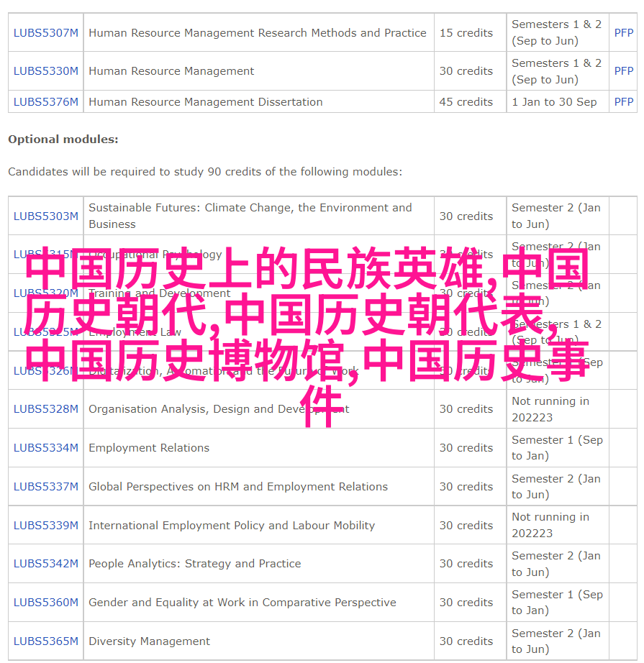Viewport: 644px width, 663px height.
Task: Click the Optional modules heading
Action: tap(63, 140)
